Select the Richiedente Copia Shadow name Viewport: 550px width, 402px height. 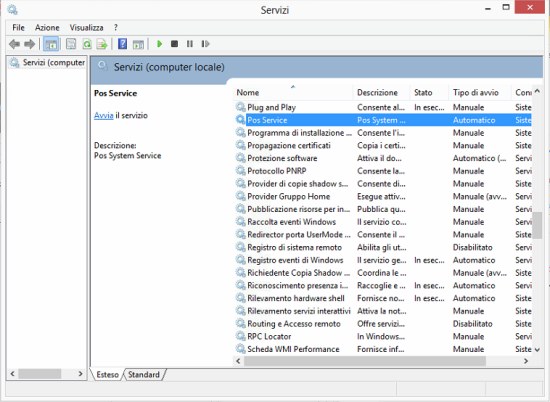pyautogui.click(x=299, y=273)
